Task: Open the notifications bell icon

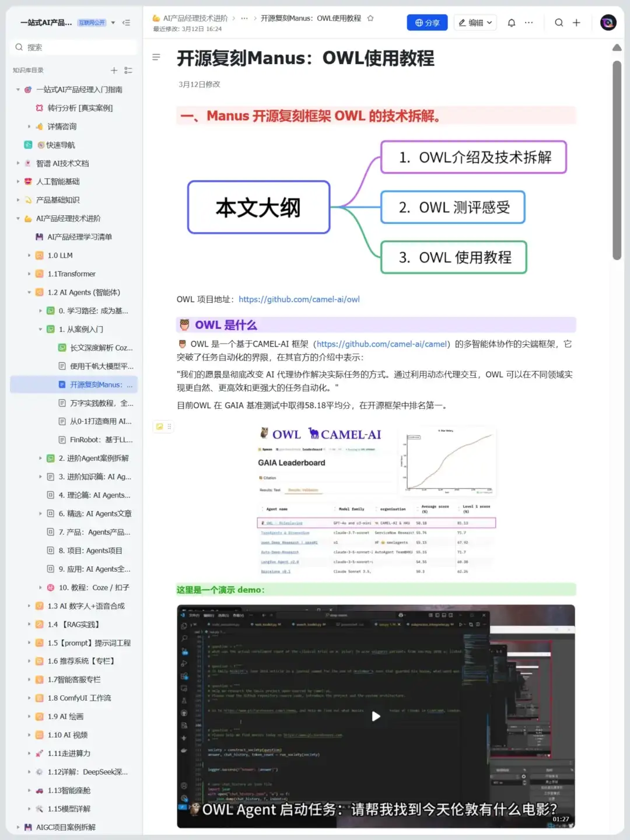Action: (512, 22)
